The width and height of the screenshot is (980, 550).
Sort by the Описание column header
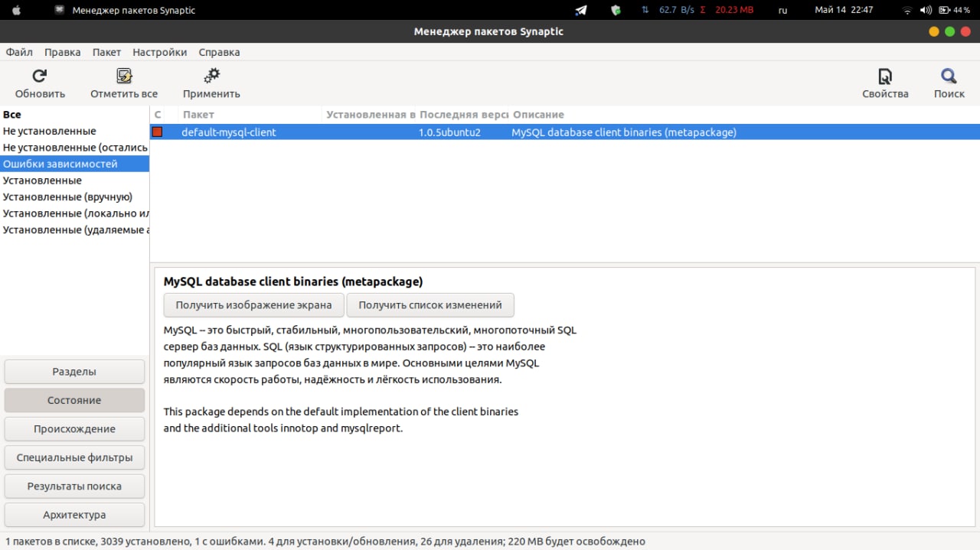[x=744, y=115]
